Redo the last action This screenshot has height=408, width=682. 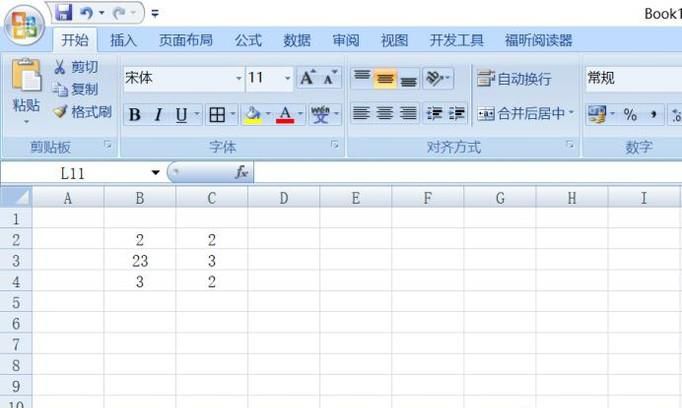click(119, 13)
